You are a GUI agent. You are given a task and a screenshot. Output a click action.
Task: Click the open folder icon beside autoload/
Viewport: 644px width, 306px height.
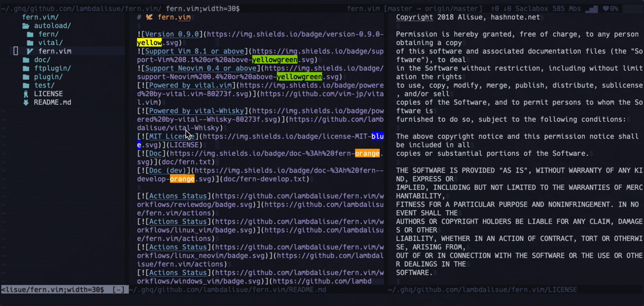click(x=26, y=26)
